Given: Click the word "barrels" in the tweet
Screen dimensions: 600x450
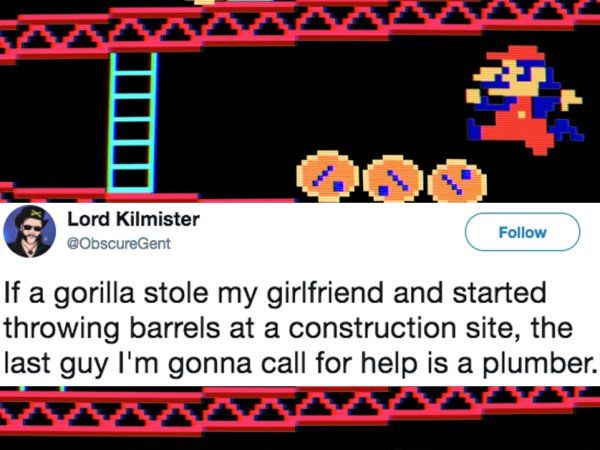Looking at the screenshot, I should (174, 328).
